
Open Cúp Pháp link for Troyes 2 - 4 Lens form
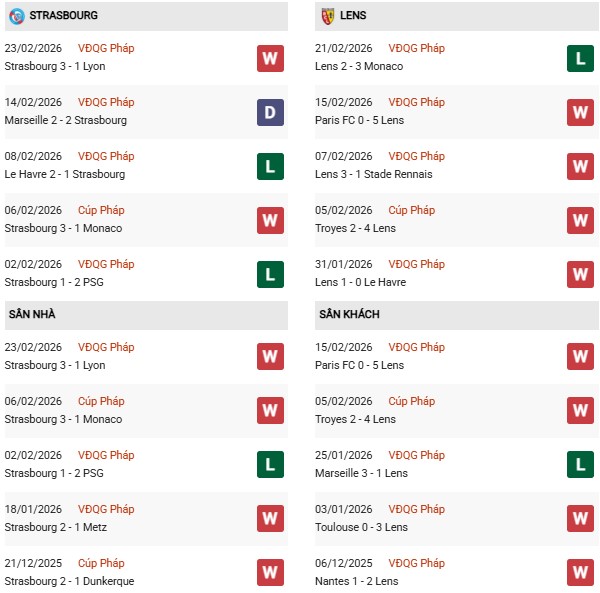[x=411, y=210]
